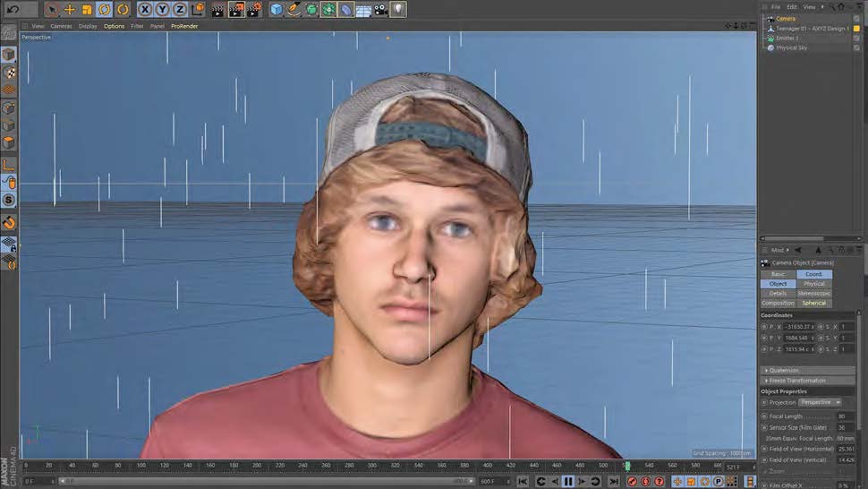Toggle Emitter 1 visibility dots
Image resolution: width=868 pixels, height=489 pixels.
(x=856, y=39)
